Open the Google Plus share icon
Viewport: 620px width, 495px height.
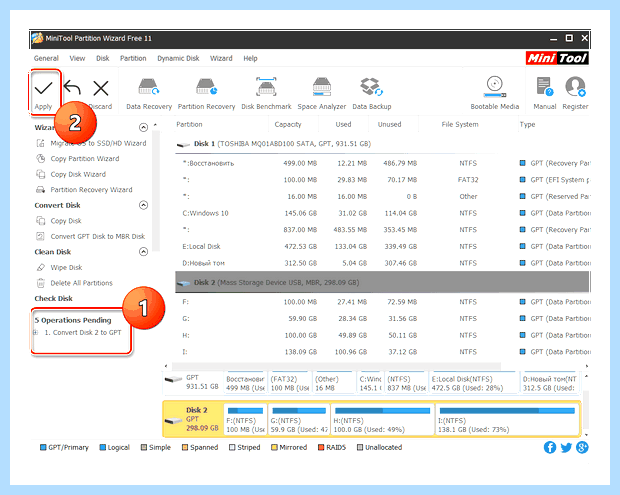(x=582, y=447)
